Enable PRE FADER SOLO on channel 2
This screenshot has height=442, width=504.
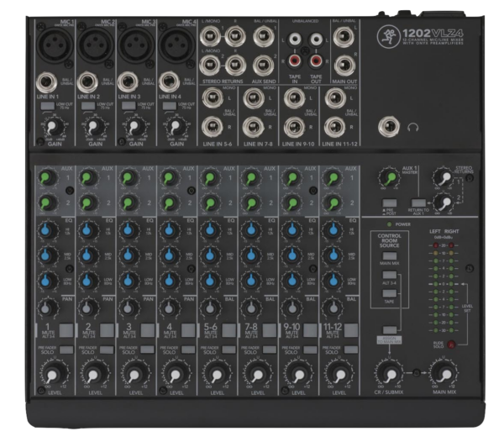[107, 350]
